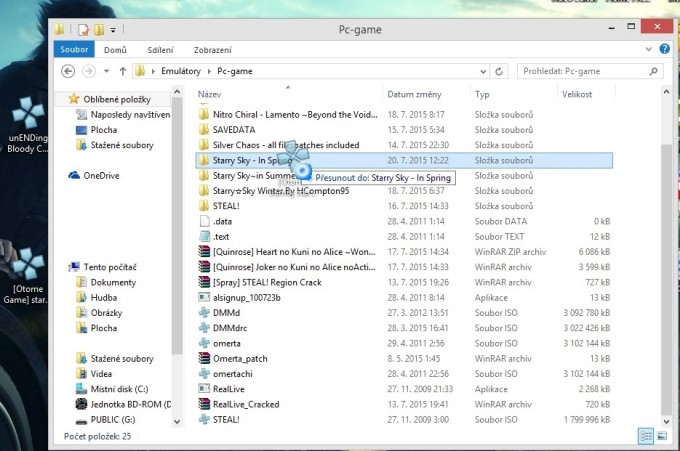Open Dokumenty in navigation pane

106,282
